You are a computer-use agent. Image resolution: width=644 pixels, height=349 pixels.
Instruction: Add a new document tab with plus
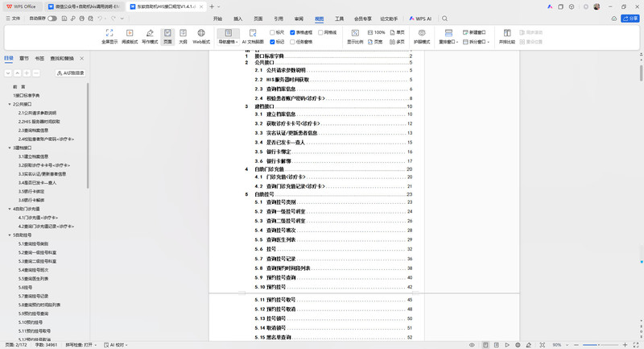[x=212, y=6]
